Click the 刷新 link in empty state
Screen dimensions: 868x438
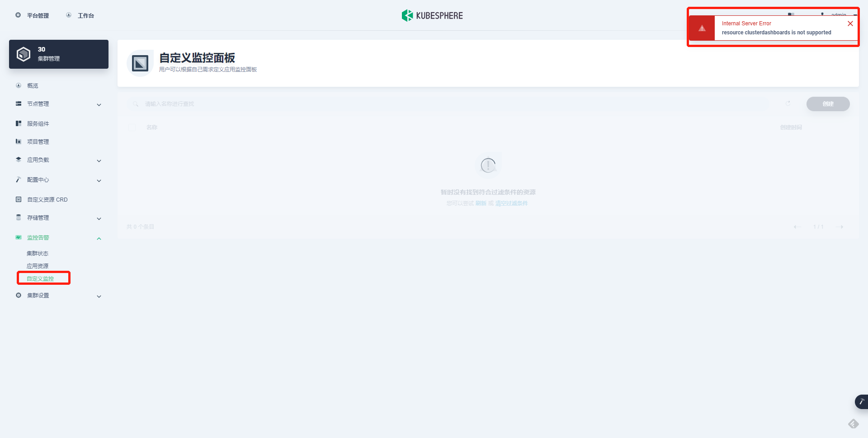point(481,203)
